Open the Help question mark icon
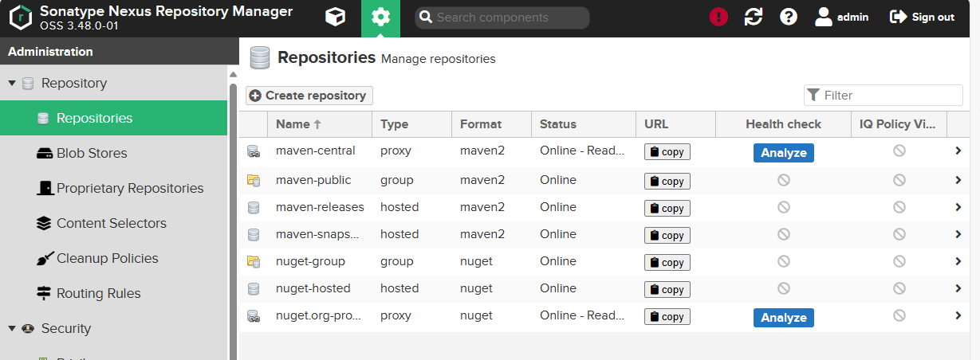This screenshot has height=360, width=980. click(789, 17)
